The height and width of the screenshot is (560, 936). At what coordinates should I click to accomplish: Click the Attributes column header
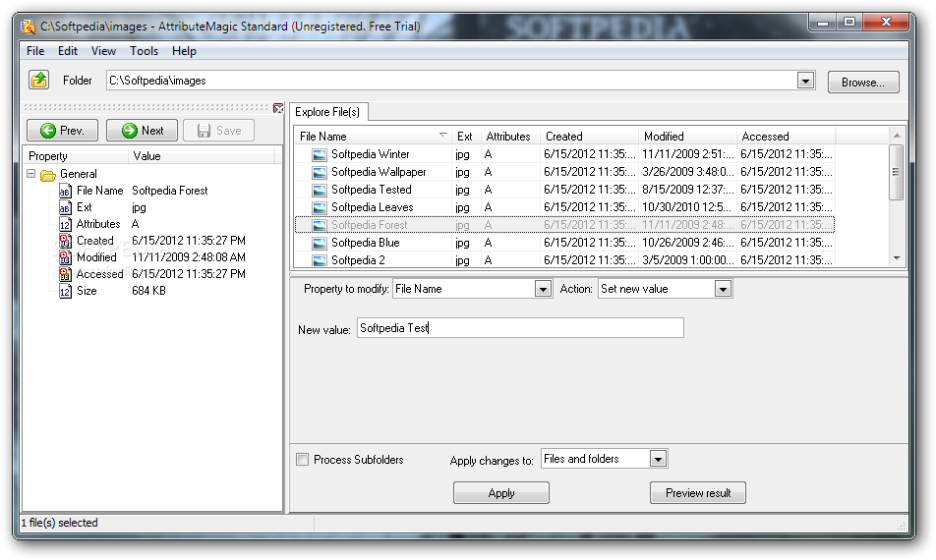pyautogui.click(x=510, y=136)
